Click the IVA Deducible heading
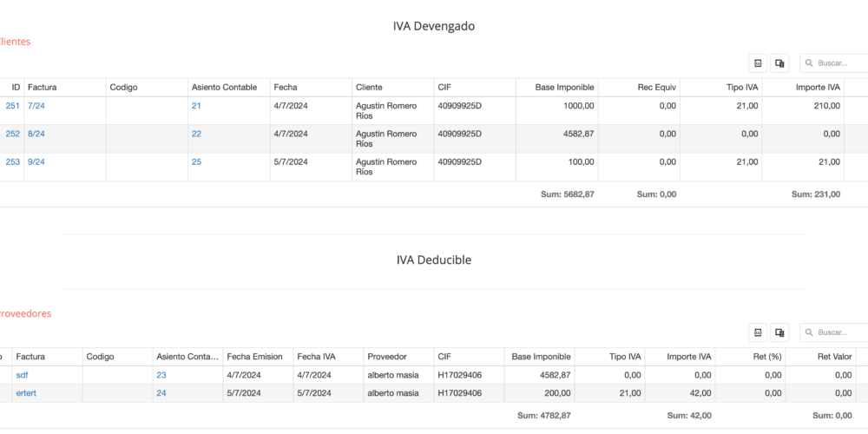The width and height of the screenshot is (868, 434). (x=434, y=260)
